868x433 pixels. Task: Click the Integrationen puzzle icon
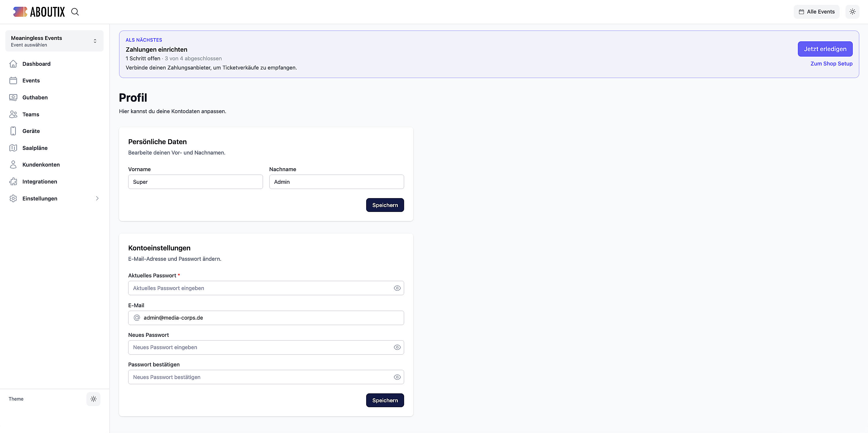tap(13, 181)
